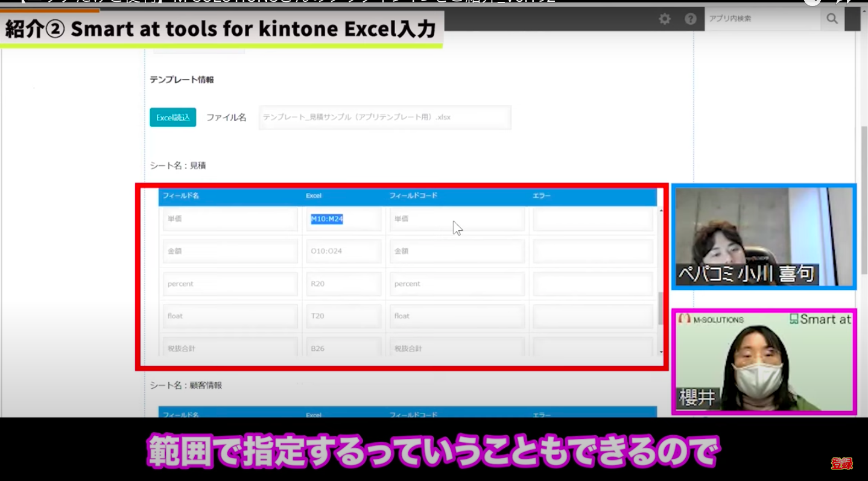The width and height of the screenshot is (868, 481).
Task: Click the percent field code input
Action: click(x=457, y=283)
